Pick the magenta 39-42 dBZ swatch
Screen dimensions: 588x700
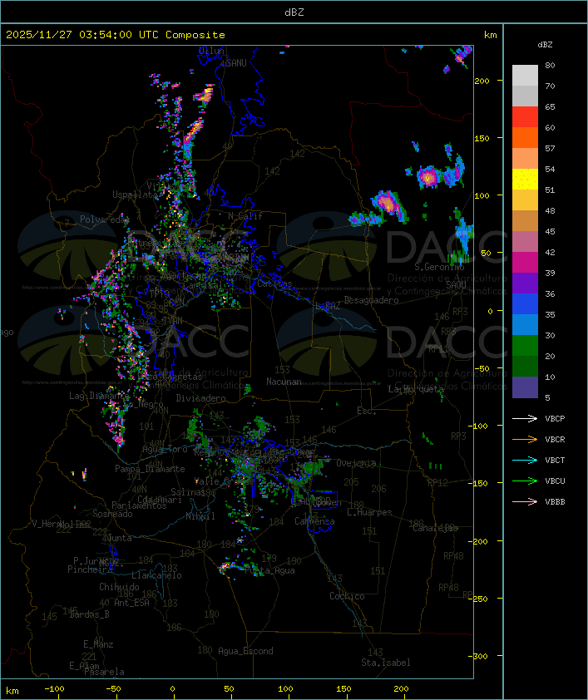[x=525, y=263]
